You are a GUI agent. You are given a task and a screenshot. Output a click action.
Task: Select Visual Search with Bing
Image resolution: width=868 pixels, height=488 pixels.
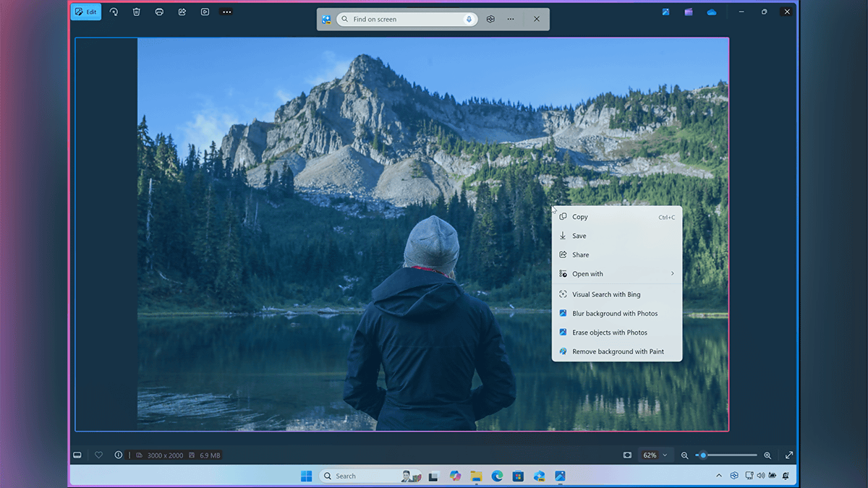(x=617, y=294)
